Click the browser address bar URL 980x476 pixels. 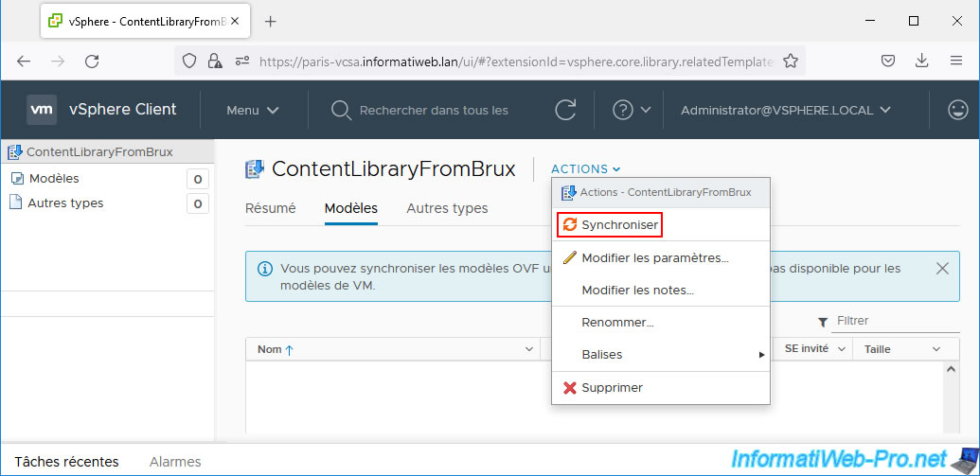(516, 62)
